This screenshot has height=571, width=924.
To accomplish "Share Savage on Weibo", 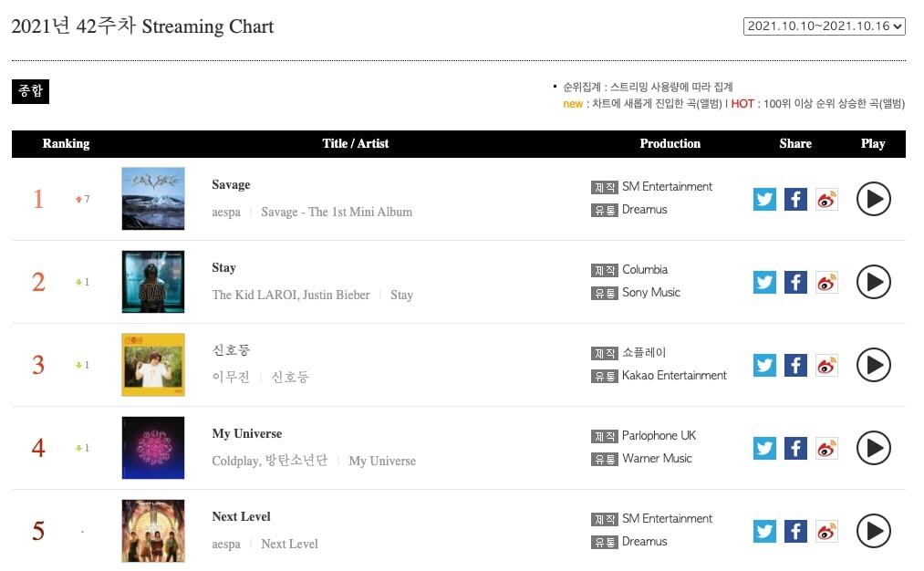I will [826, 199].
